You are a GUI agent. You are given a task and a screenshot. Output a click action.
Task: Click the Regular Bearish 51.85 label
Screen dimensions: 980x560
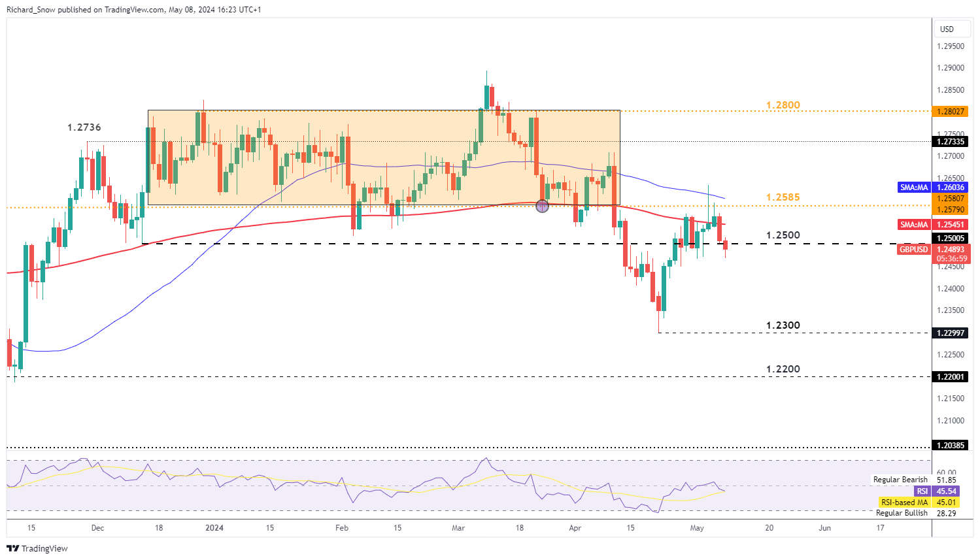[x=915, y=480]
